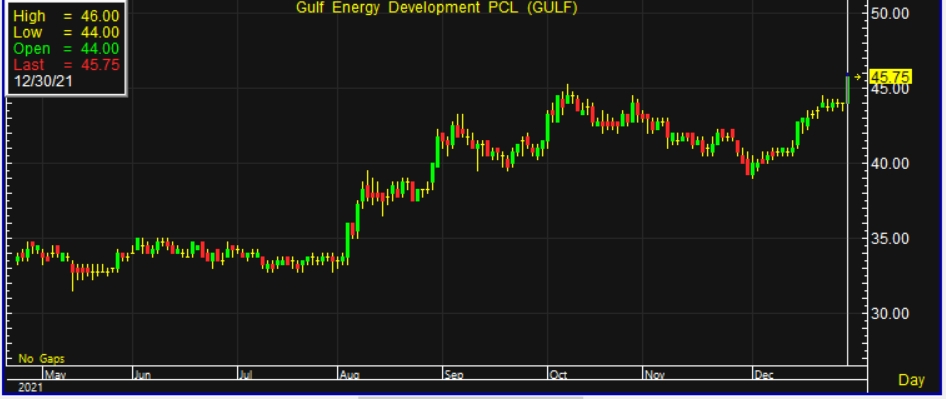Click the 'Low = 44.00' readout
This screenshot has height=399, width=946.
pyautogui.click(x=66, y=33)
